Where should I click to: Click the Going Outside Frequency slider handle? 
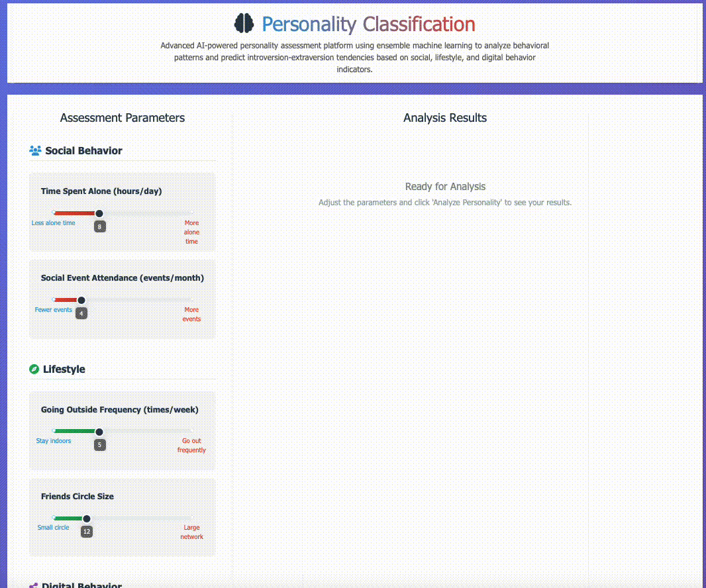tap(99, 432)
